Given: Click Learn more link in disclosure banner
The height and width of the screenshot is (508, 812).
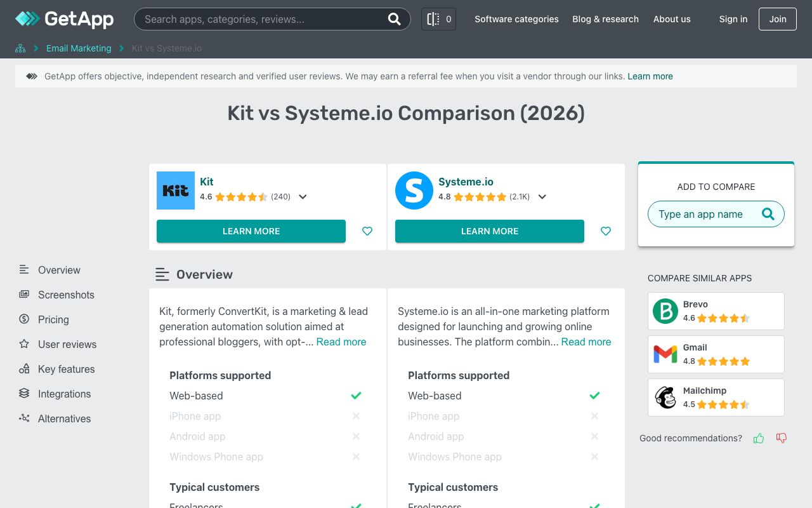Looking at the screenshot, I should click(x=650, y=76).
